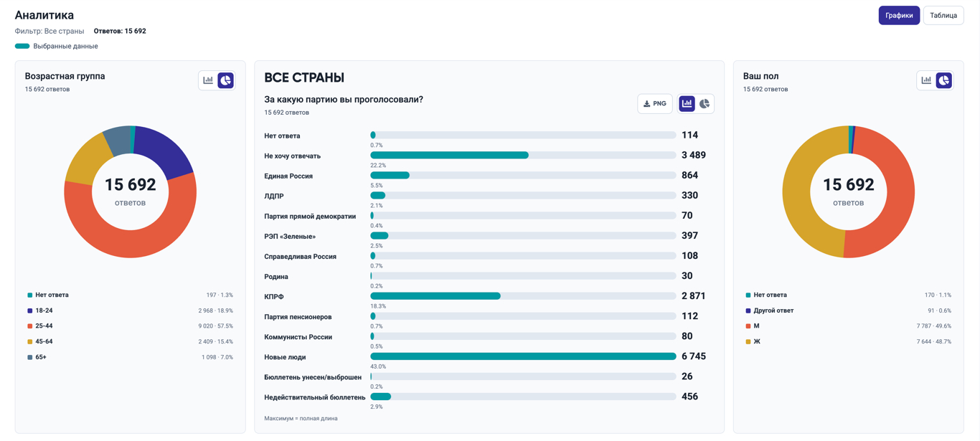Click the РЭП «Зеленые» label

(x=290, y=237)
